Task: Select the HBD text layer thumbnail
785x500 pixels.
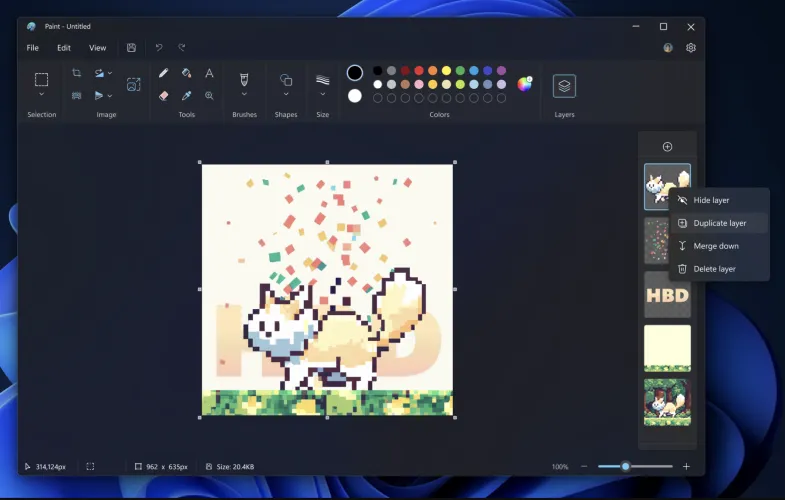Action: pos(667,294)
